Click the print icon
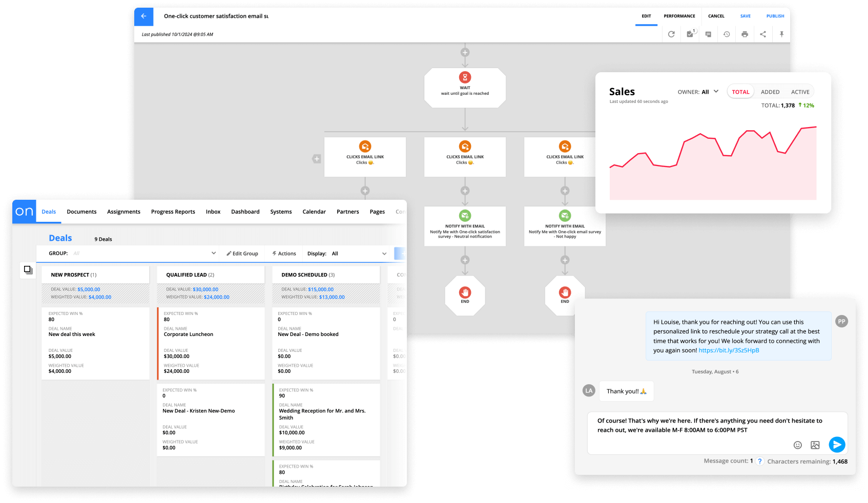Screen dimensions: 868x503 coord(745,34)
